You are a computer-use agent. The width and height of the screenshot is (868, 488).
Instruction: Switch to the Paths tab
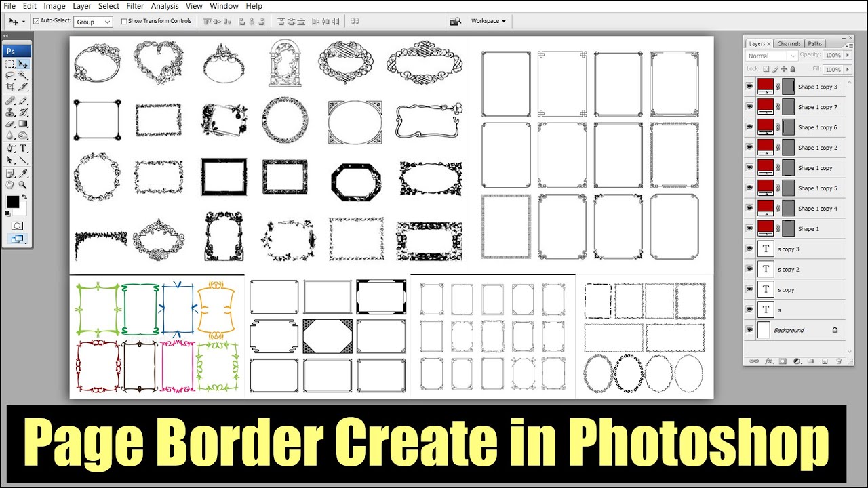pos(815,43)
